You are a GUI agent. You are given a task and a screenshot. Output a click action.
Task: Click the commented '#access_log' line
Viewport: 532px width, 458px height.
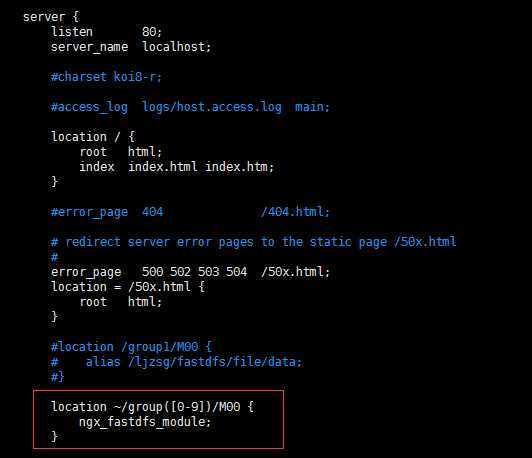click(190, 107)
